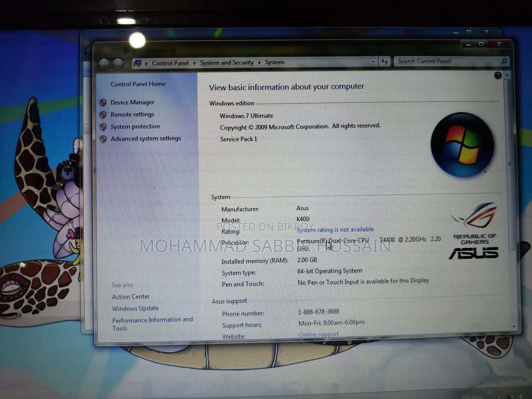Go to System and Security breadcrumb
Viewport: 532px width, 399px height.
click(x=227, y=63)
